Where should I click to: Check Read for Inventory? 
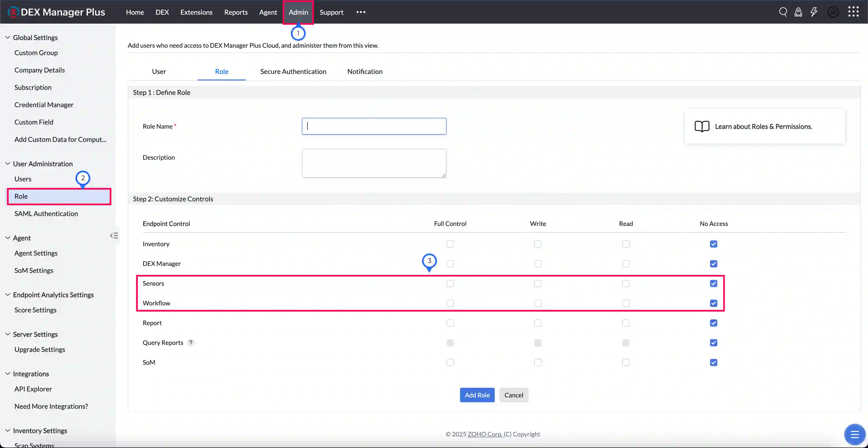(626, 244)
